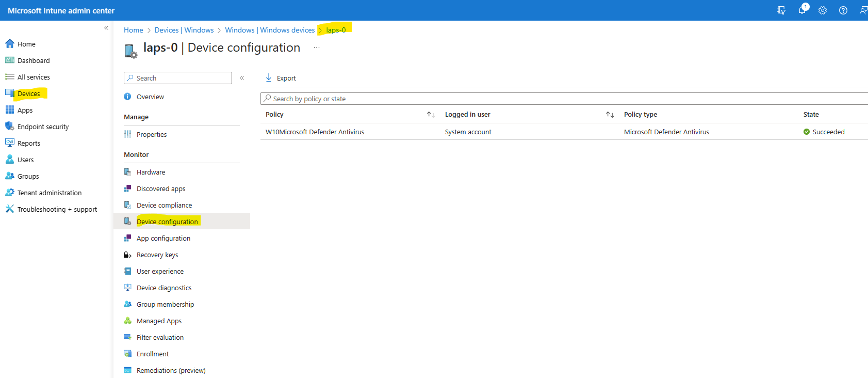This screenshot has height=378, width=868.
Task: Open App configuration menu item
Action: tap(163, 239)
